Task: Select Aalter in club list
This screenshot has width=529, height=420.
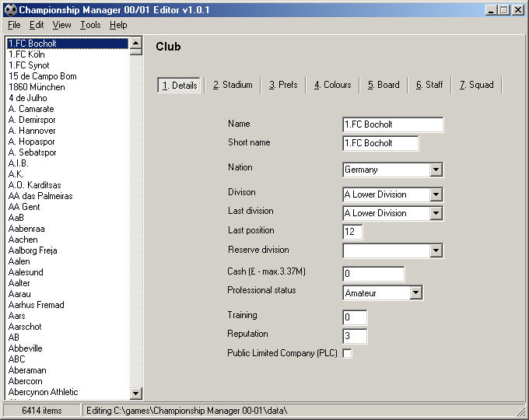Action: tap(68, 282)
